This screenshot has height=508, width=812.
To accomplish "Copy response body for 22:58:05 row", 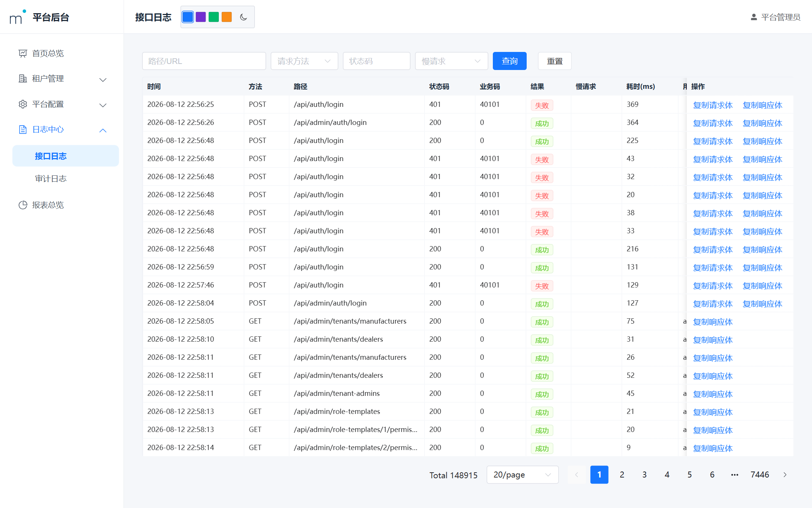I will 713,322.
